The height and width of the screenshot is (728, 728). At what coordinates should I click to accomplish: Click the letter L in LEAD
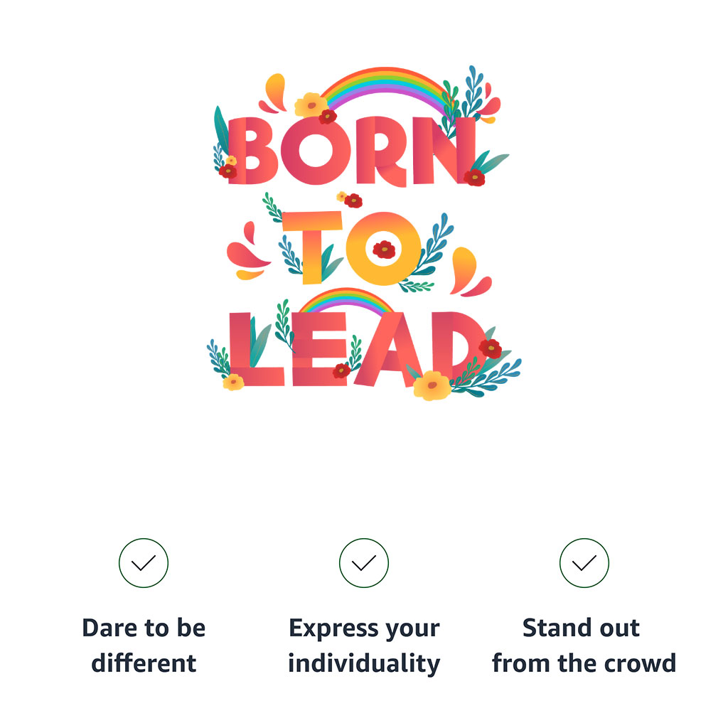252,355
